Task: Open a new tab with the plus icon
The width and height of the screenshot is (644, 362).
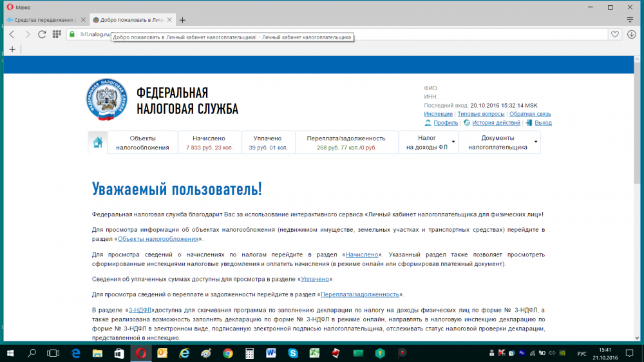Action: [182, 20]
